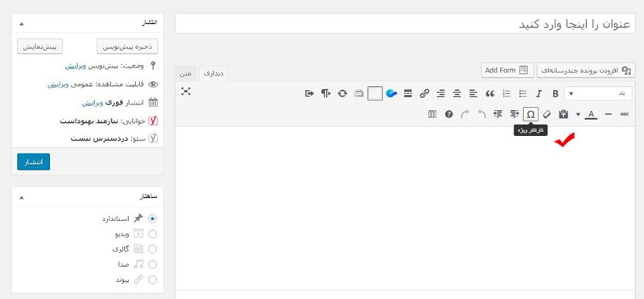The height and width of the screenshot is (299, 644).
Task: Open special character (Omega) dialog
Action: (530, 114)
